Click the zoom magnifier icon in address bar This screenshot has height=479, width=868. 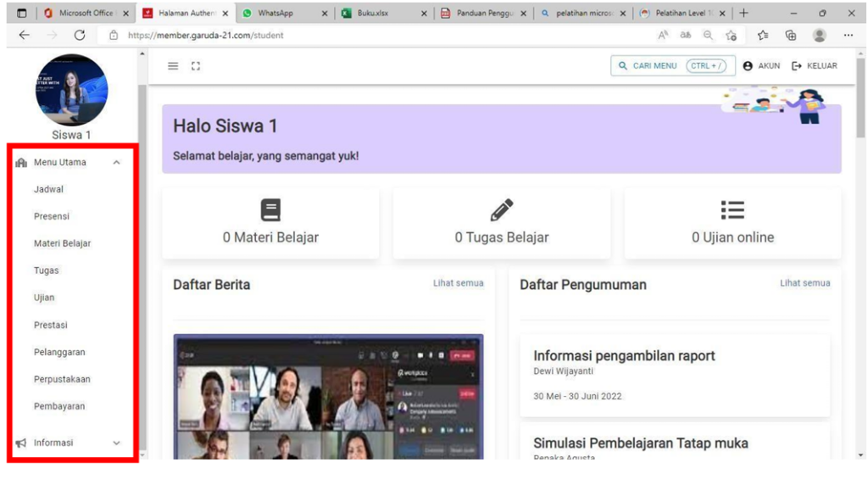click(x=708, y=35)
